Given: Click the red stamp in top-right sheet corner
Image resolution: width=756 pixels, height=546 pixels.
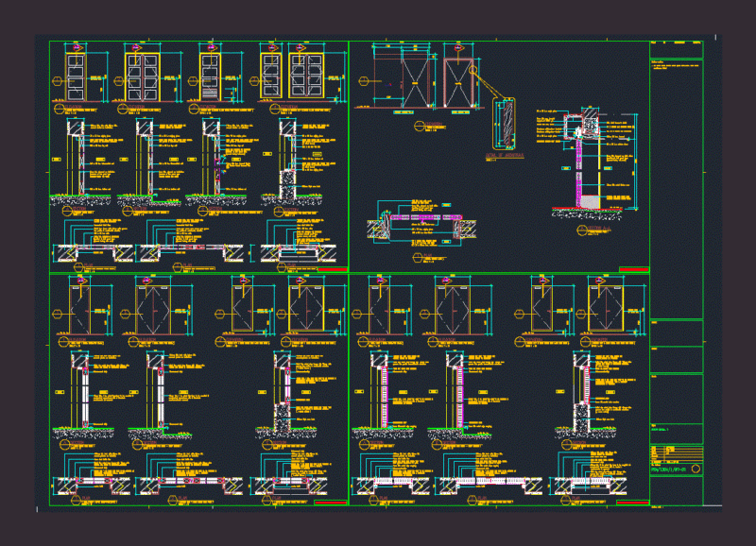Looking at the screenshot, I should click(x=634, y=269).
